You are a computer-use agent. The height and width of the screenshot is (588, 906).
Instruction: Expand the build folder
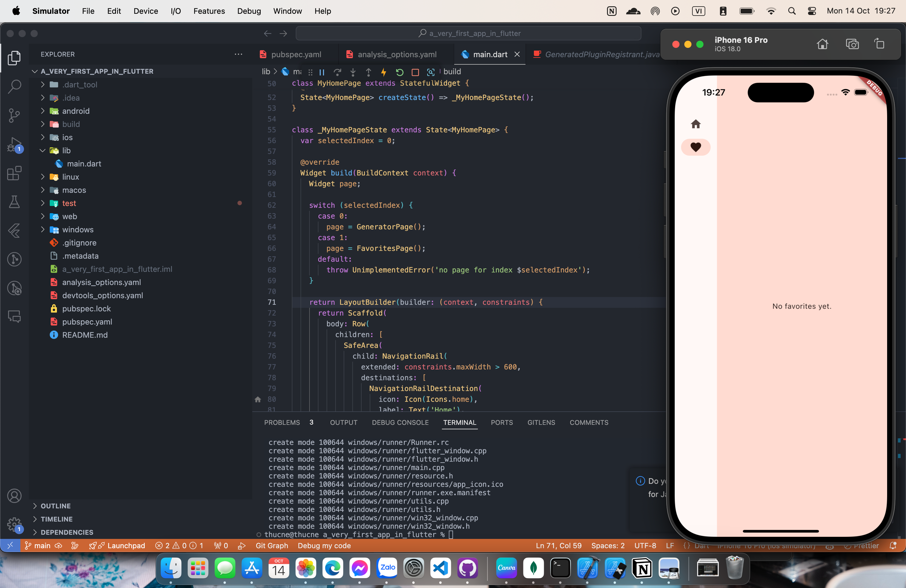pyautogui.click(x=43, y=124)
